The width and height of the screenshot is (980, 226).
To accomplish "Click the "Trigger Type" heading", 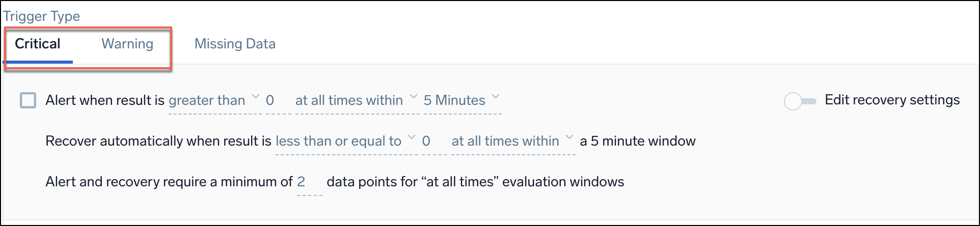I will tap(42, 16).
